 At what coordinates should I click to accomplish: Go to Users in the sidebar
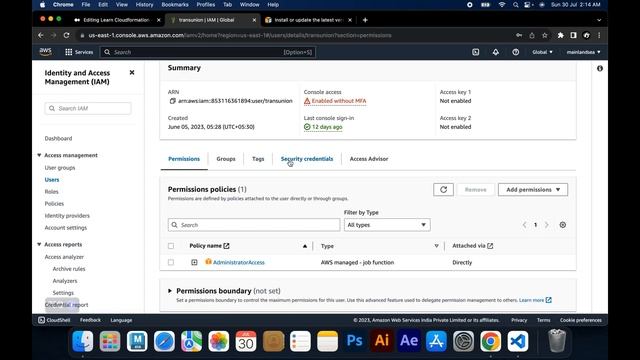coord(52,180)
